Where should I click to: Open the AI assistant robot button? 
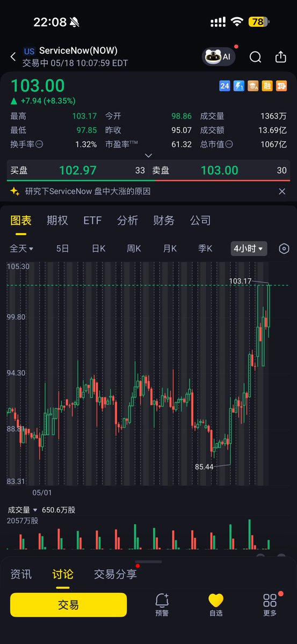point(219,56)
